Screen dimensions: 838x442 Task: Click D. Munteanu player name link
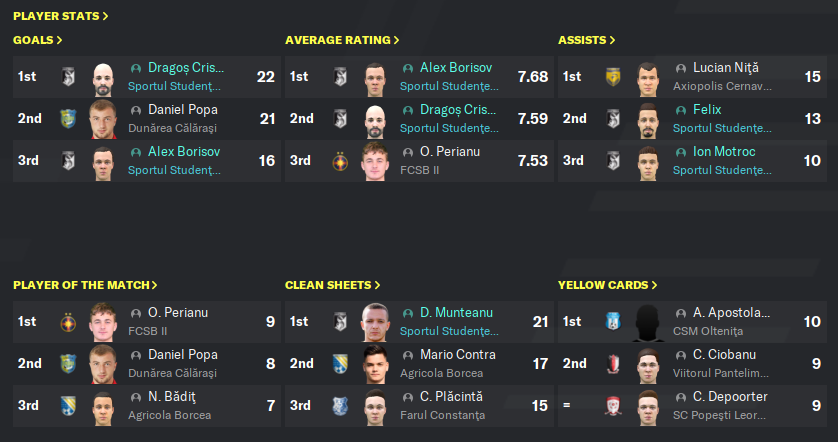(x=456, y=313)
